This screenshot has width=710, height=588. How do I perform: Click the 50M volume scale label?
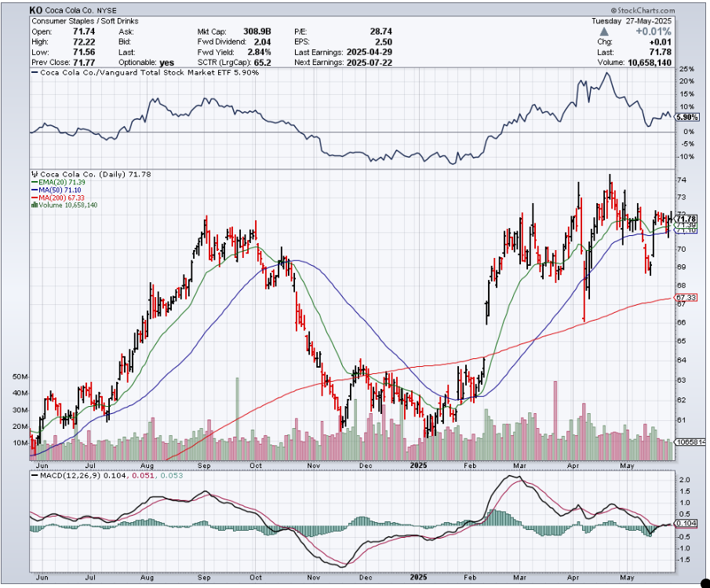coord(20,376)
